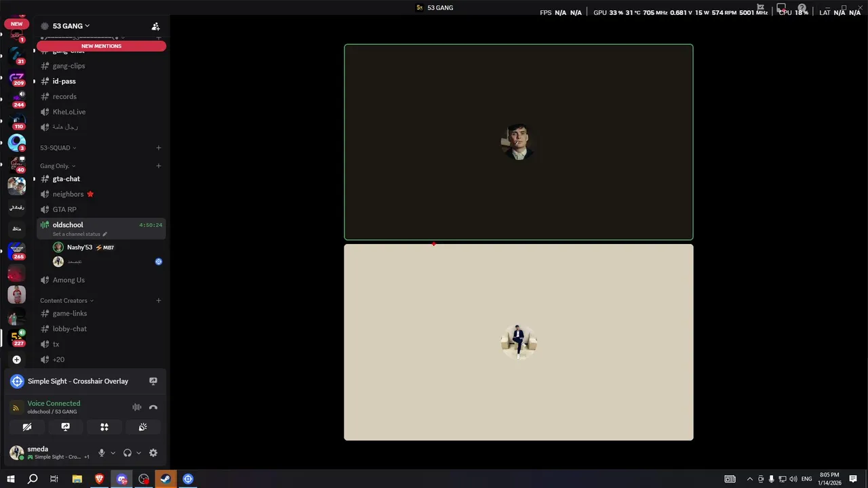The image size is (868, 488).
Task: Open Windows Start menu
Action: [x=11, y=479]
